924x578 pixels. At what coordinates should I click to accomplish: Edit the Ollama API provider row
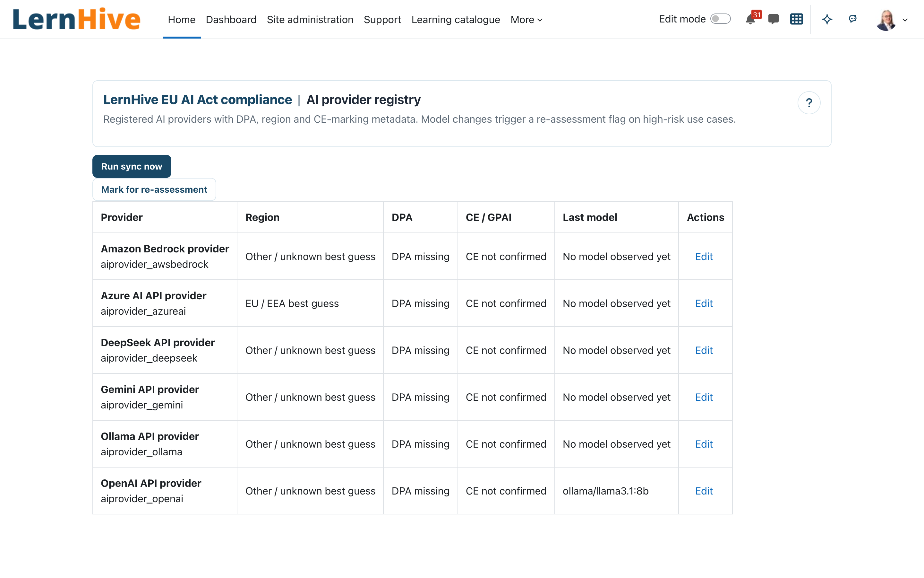(704, 444)
